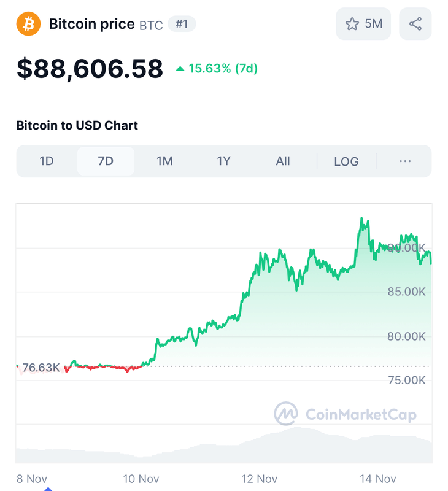Switch chart to 1M range
Image resolution: width=448 pixels, height=491 pixels.
pyautogui.click(x=164, y=161)
